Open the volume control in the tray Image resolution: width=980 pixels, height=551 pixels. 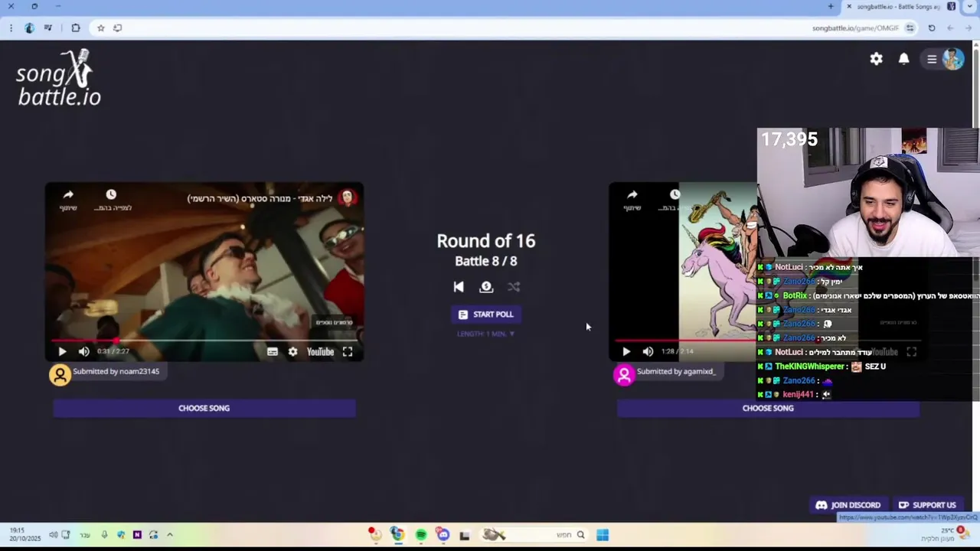point(53,535)
